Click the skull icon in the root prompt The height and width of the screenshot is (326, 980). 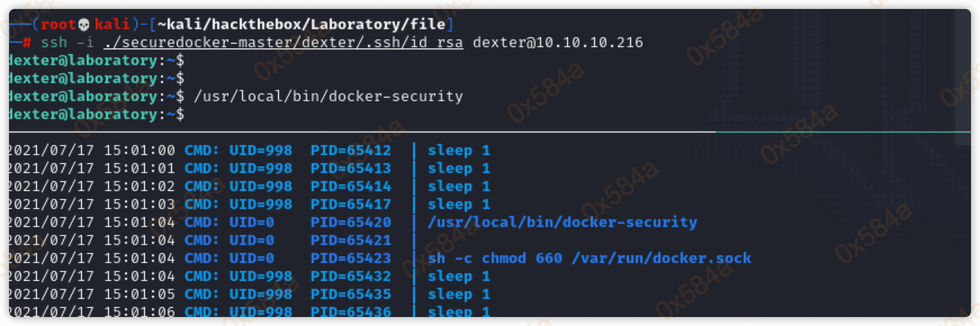pos(83,24)
